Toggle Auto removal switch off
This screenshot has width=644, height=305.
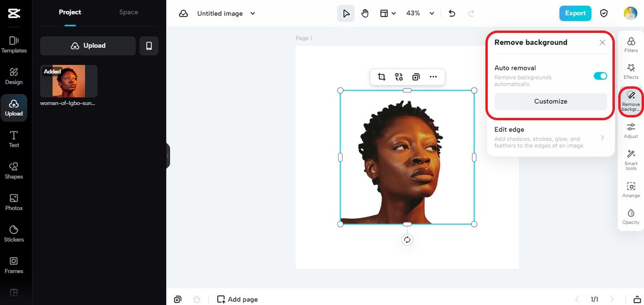coord(600,76)
